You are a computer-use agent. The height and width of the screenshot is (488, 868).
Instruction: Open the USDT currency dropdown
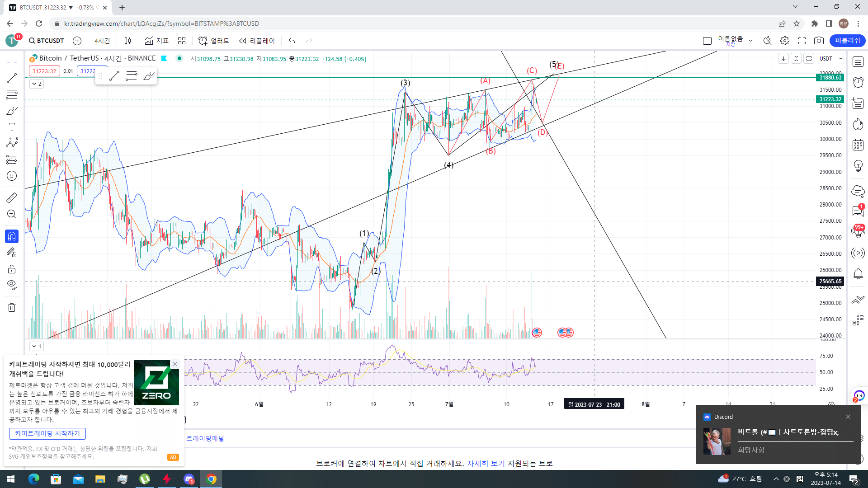831,59
